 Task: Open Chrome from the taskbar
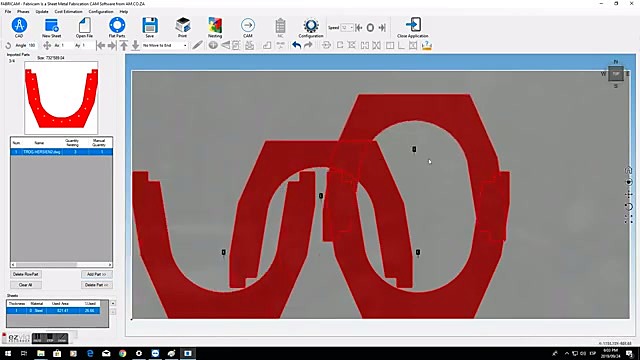tap(122, 353)
